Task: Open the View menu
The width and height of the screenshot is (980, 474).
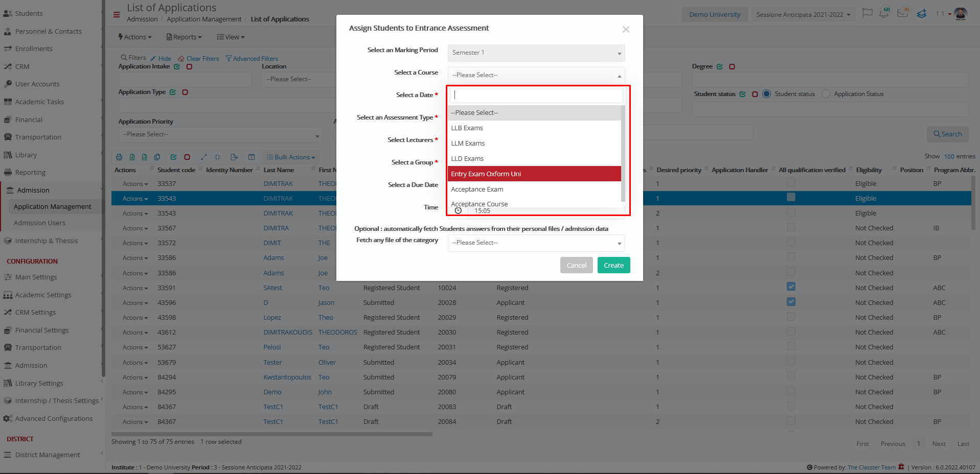Action: click(231, 37)
